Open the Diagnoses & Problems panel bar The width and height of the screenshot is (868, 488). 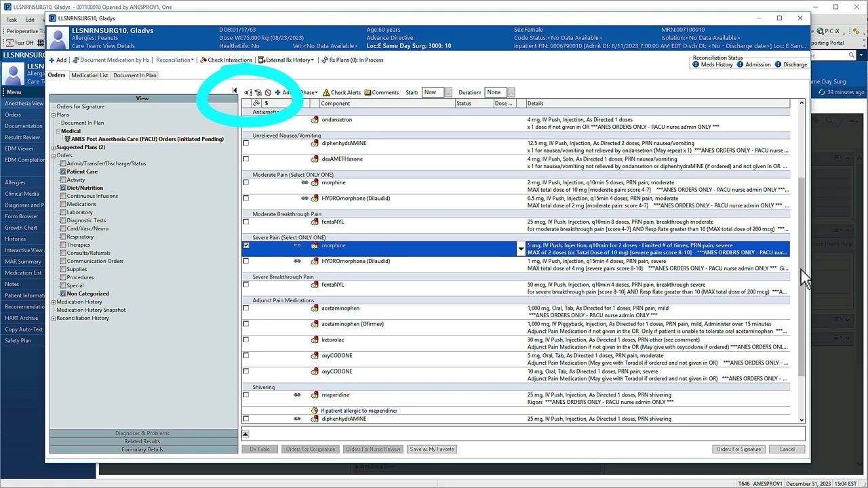click(x=142, y=433)
